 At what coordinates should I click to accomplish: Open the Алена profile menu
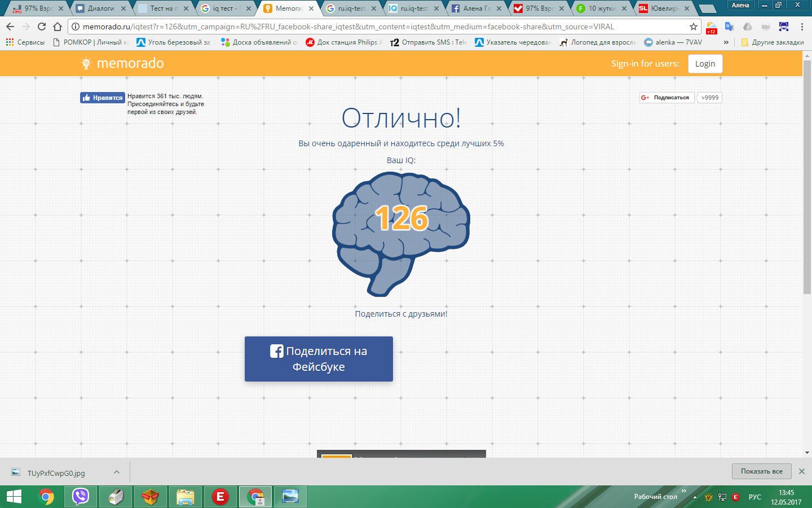pyautogui.click(x=740, y=5)
